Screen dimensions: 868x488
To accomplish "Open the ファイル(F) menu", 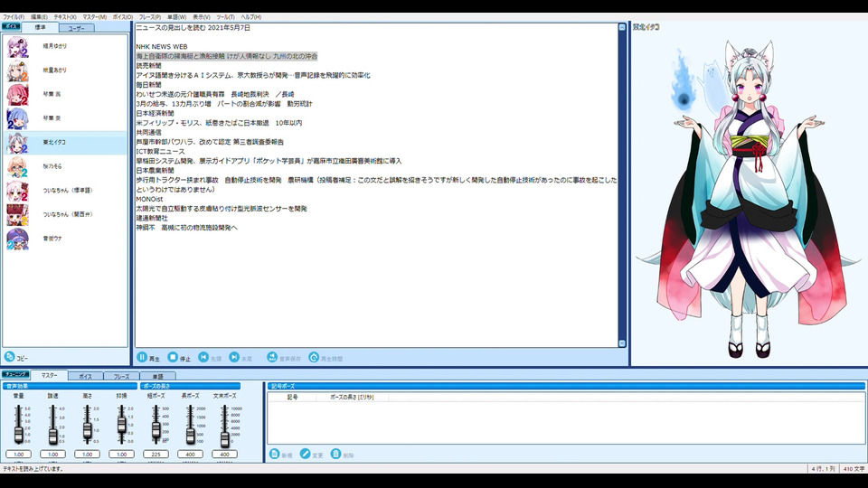I will (14, 17).
